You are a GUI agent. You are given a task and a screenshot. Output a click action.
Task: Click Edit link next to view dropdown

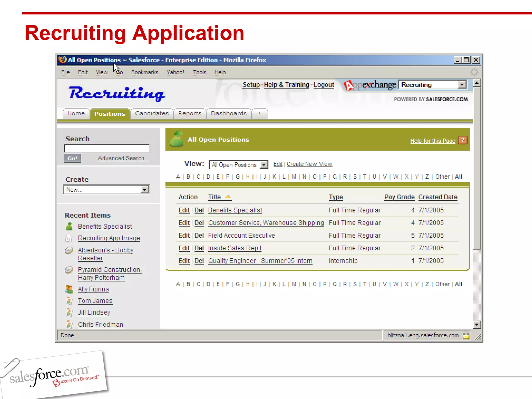tap(278, 164)
